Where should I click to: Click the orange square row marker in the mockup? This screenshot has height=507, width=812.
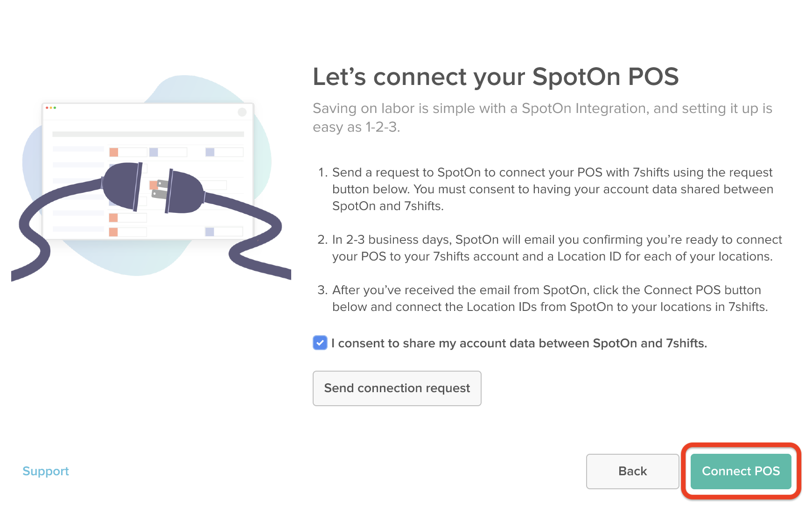(114, 152)
